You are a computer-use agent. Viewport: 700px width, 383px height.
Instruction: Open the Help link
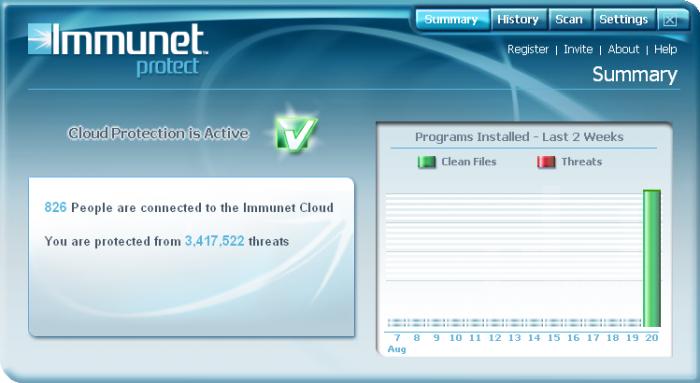(666, 49)
